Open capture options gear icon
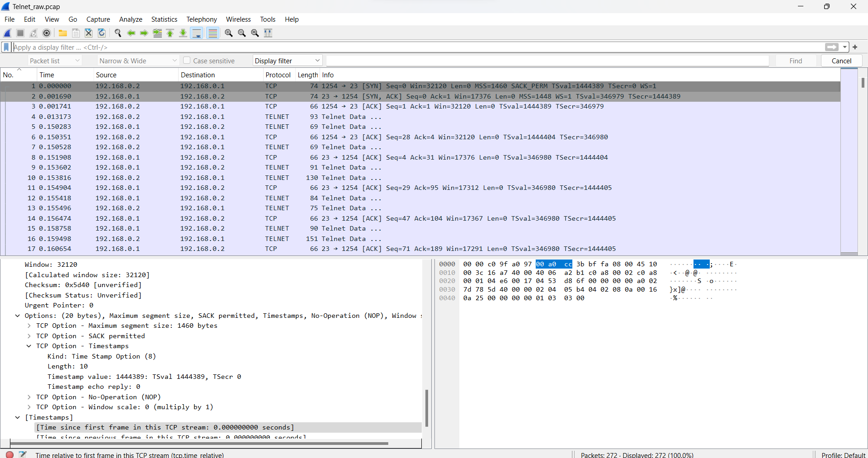 [47, 33]
